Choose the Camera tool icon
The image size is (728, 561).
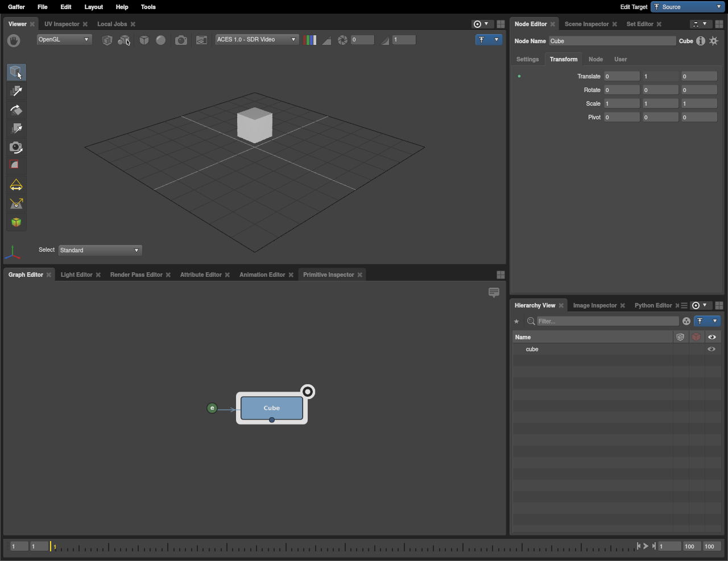16,148
